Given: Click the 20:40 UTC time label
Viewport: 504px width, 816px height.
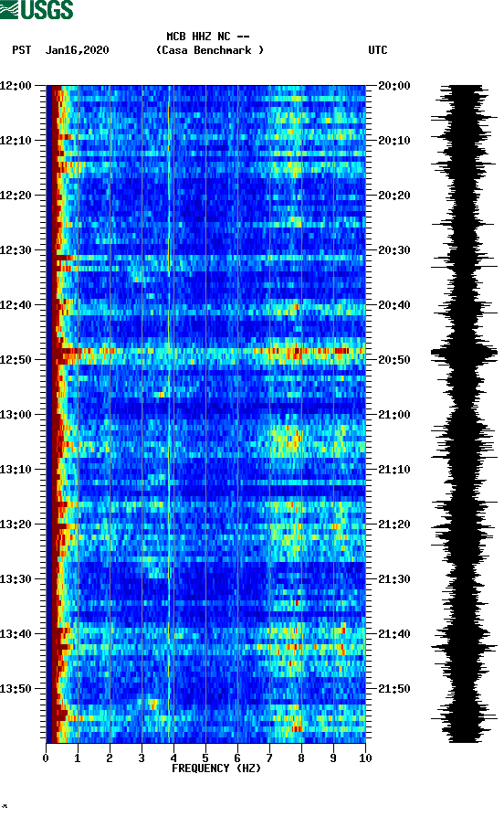Looking at the screenshot, I should [x=394, y=305].
